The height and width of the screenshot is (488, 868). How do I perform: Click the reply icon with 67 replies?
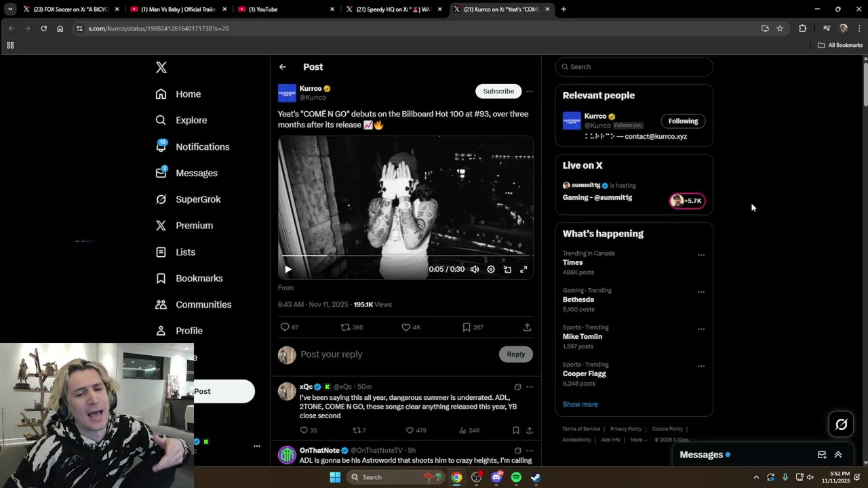tap(290, 327)
